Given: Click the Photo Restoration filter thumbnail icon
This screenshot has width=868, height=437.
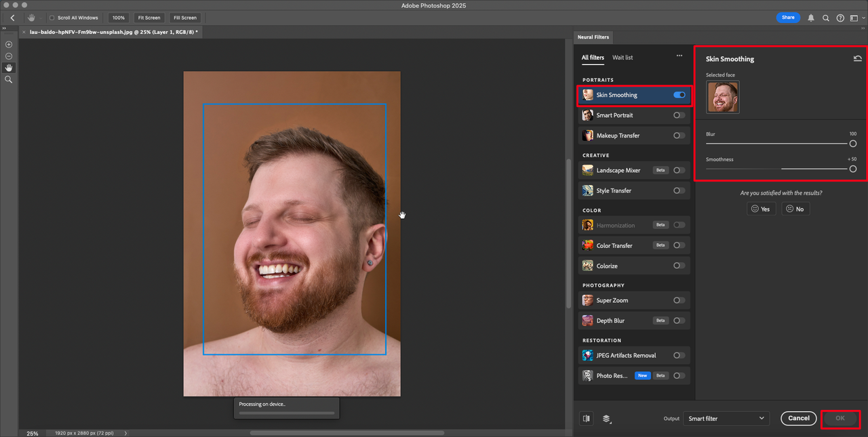Looking at the screenshot, I should 588,376.
